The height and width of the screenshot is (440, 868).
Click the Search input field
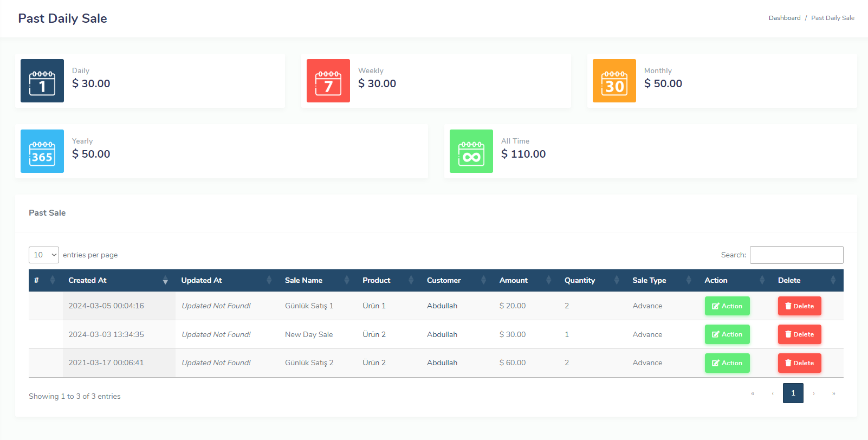click(796, 255)
